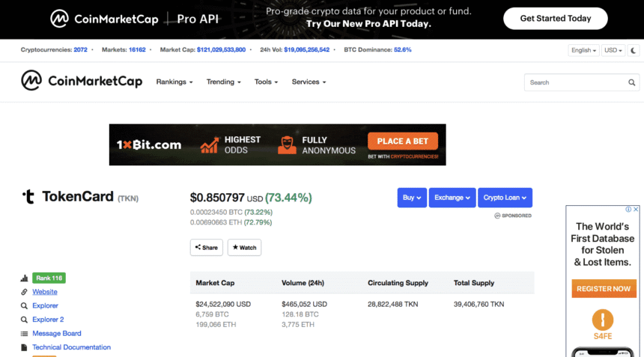644x357 pixels.
Task: Click the 28,822,488 TKN circulating supply
Action: tap(392, 305)
